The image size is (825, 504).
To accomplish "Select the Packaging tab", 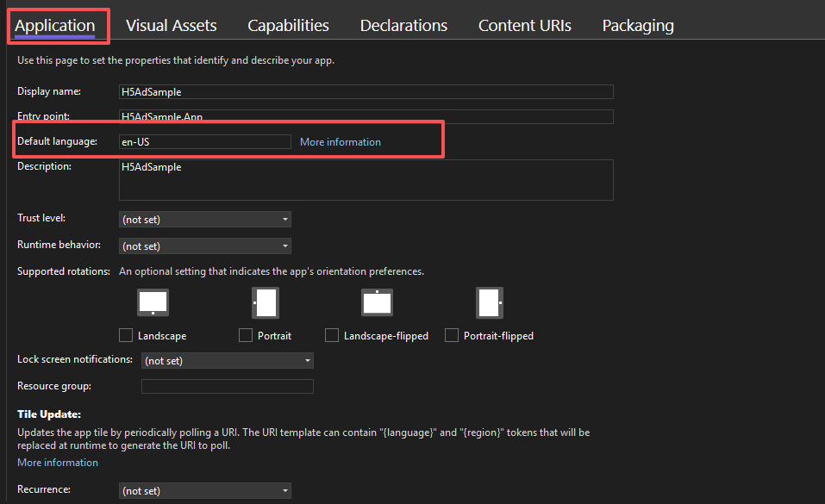I will (x=637, y=26).
